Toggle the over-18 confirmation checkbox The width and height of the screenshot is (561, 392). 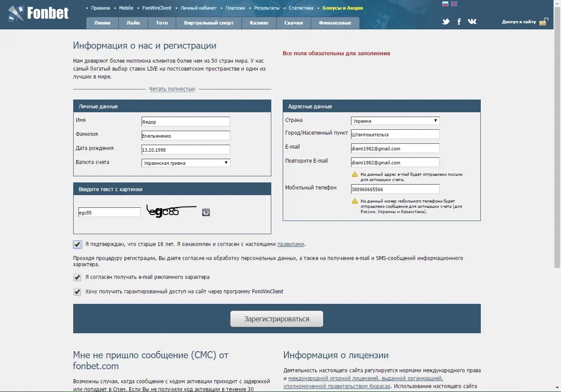[x=78, y=244]
